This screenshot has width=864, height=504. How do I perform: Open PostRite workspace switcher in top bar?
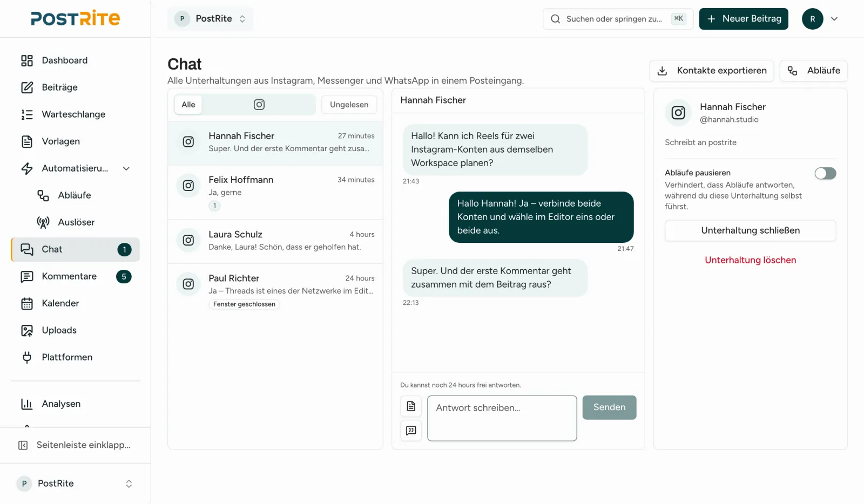[x=210, y=19]
